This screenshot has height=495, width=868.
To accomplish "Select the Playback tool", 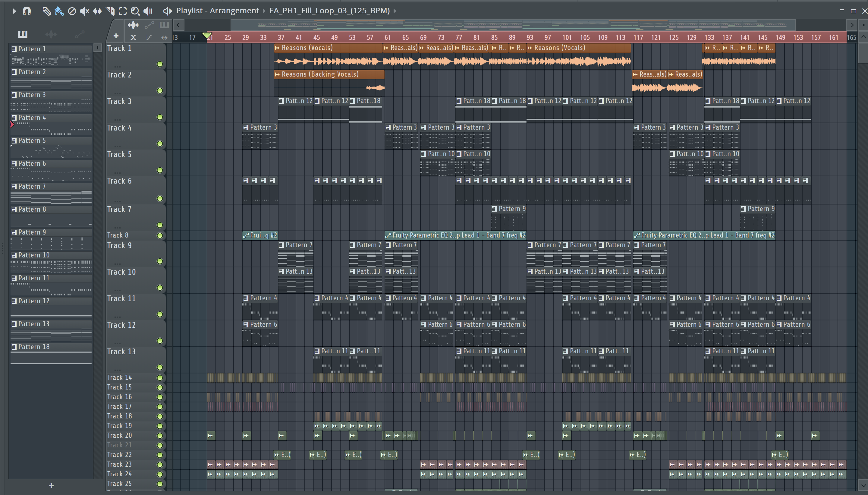I will 148,11.
